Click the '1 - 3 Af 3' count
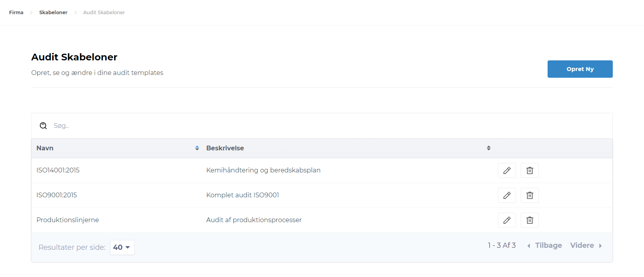The height and width of the screenshot is (277, 644). [x=502, y=245]
